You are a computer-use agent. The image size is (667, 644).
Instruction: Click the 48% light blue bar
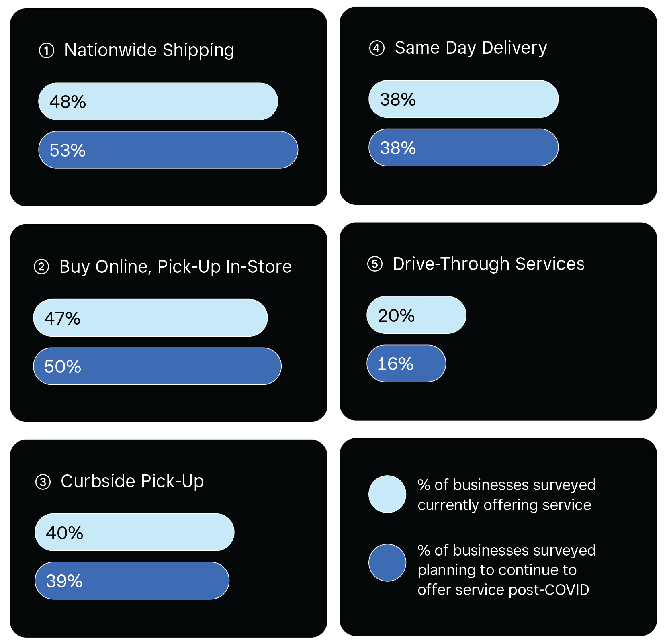pos(158,101)
